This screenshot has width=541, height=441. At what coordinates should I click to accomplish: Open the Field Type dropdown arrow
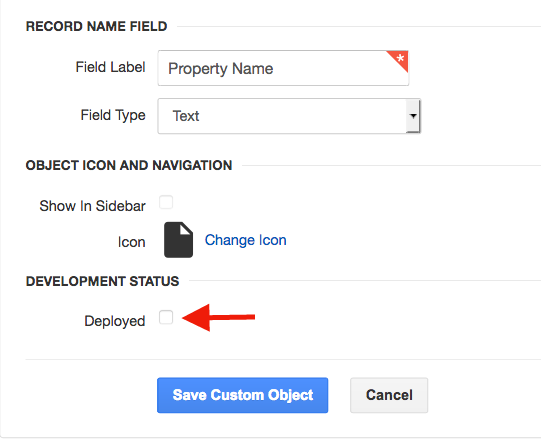point(413,116)
